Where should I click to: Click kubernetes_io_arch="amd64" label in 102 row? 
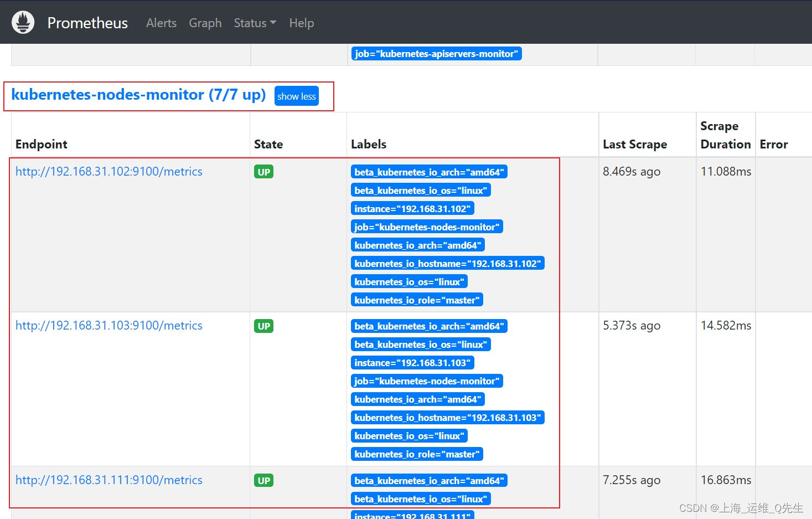coord(418,245)
